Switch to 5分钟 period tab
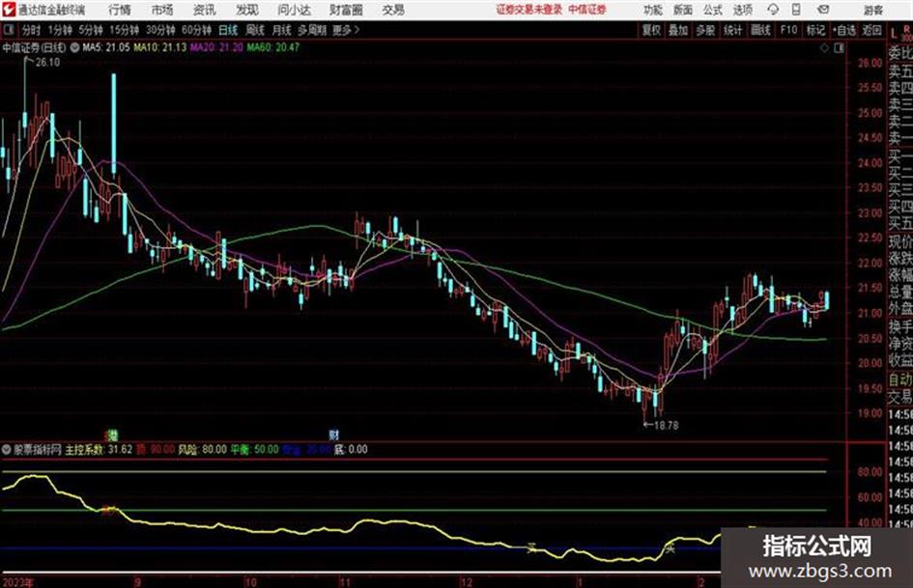 pos(91,30)
